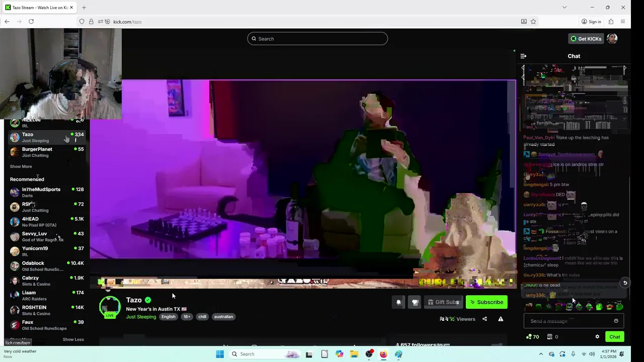This screenshot has height=362, width=644.
Task: Open chat settings gear icon
Action: pyautogui.click(x=597, y=337)
